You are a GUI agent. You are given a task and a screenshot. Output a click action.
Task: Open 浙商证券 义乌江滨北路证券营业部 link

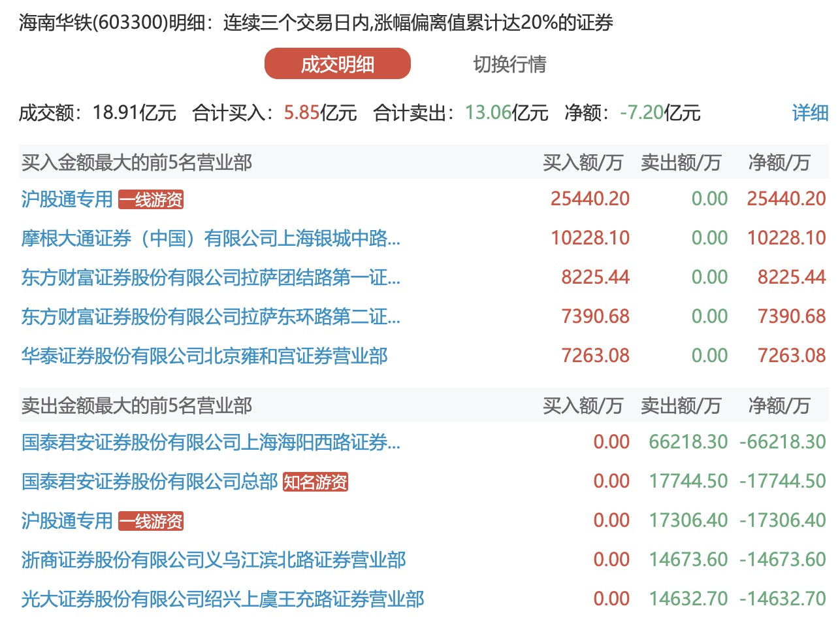click(214, 560)
